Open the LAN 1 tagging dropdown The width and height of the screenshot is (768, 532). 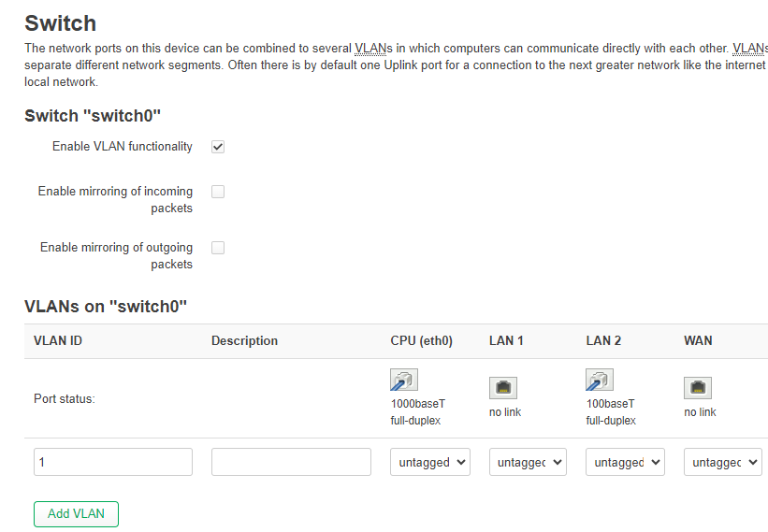(528, 462)
